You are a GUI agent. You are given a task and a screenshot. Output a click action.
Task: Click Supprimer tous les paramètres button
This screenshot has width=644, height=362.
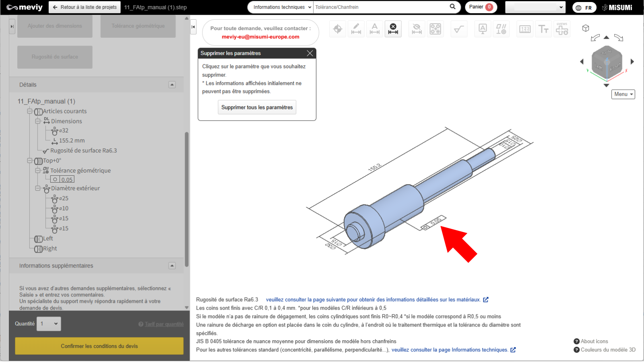[257, 107]
